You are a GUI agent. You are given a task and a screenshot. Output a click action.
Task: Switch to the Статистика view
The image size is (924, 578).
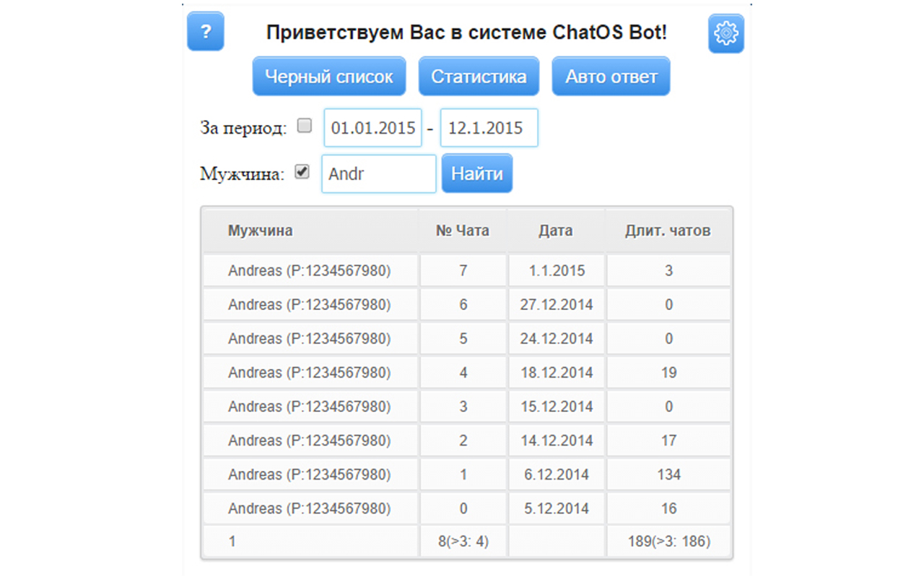pos(479,76)
